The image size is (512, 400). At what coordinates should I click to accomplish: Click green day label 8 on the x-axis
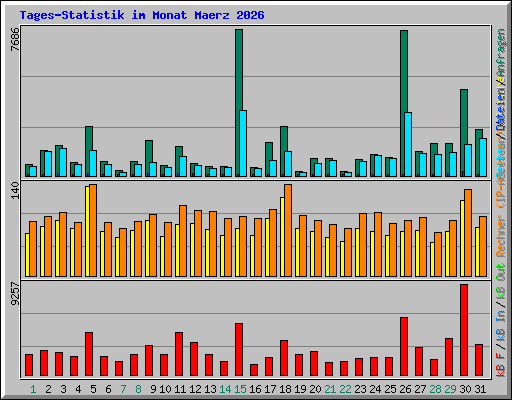[138, 389]
